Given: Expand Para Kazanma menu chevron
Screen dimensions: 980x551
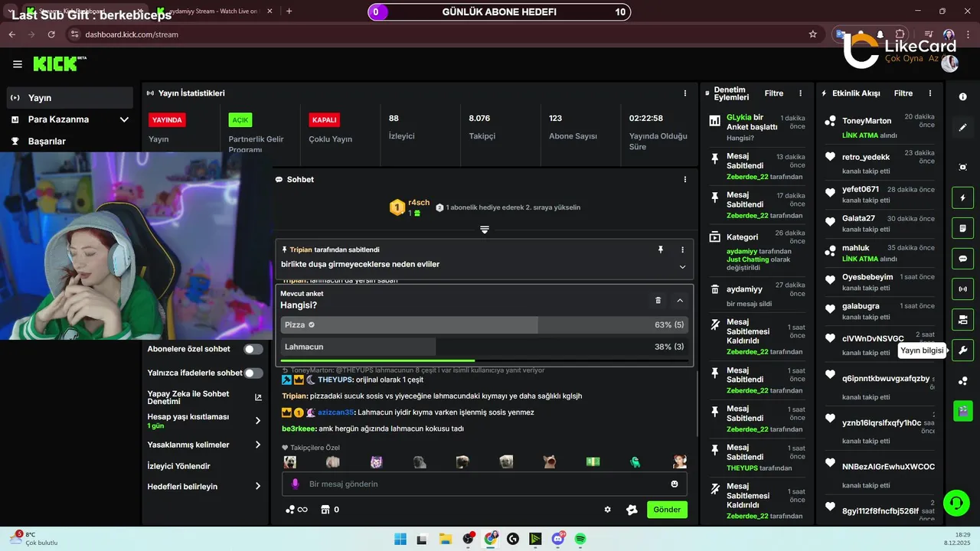Looking at the screenshot, I should [x=124, y=119].
